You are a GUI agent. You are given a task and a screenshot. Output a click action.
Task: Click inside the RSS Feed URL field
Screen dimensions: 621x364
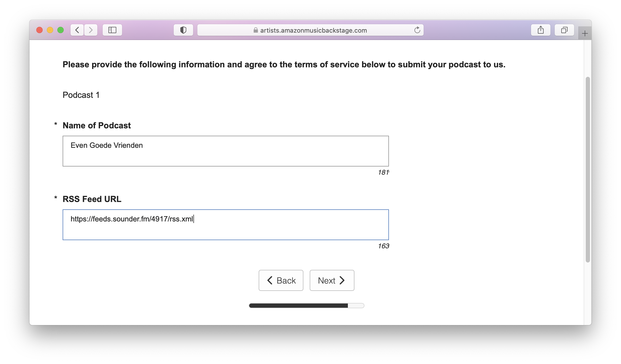point(226,225)
